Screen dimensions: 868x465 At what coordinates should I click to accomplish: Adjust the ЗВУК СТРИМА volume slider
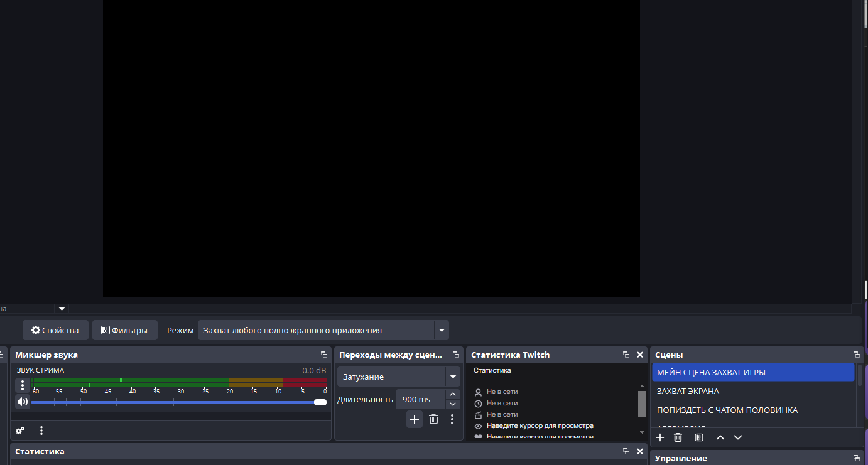coord(178,402)
